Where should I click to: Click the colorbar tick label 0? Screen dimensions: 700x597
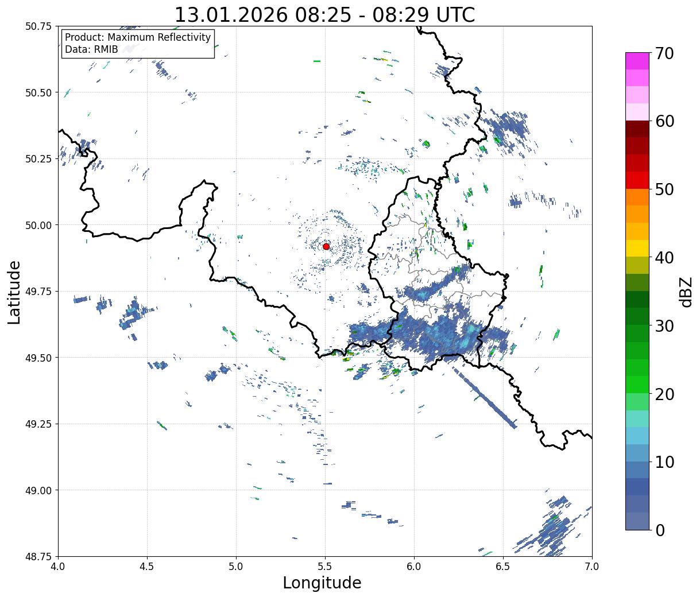pyautogui.click(x=660, y=530)
